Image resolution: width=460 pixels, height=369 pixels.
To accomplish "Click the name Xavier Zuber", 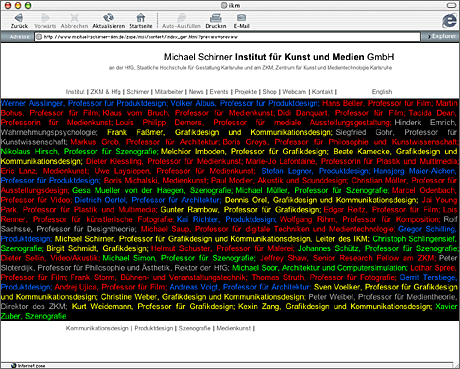I will tap(229, 311).
